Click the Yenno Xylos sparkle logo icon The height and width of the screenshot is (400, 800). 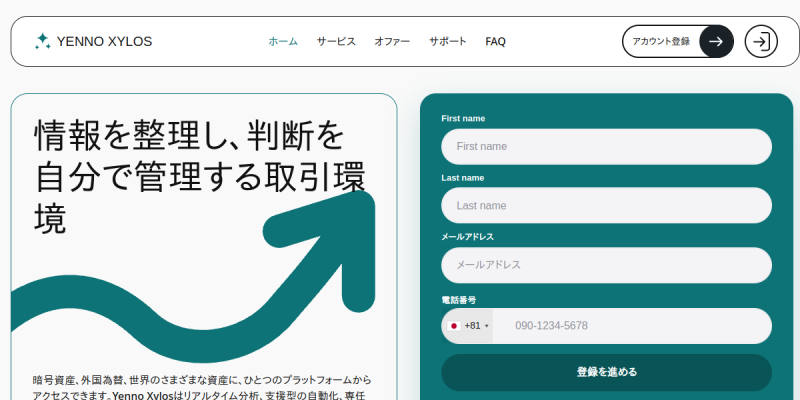pos(43,41)
